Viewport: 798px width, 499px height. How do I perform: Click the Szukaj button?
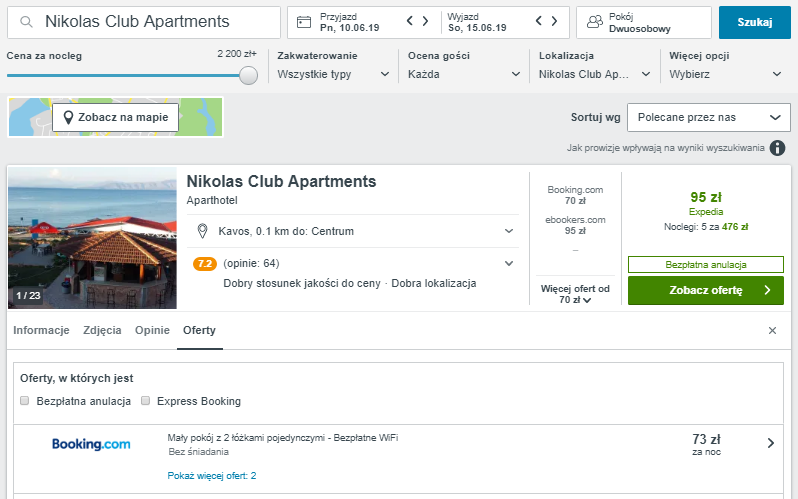coord(755,22)
